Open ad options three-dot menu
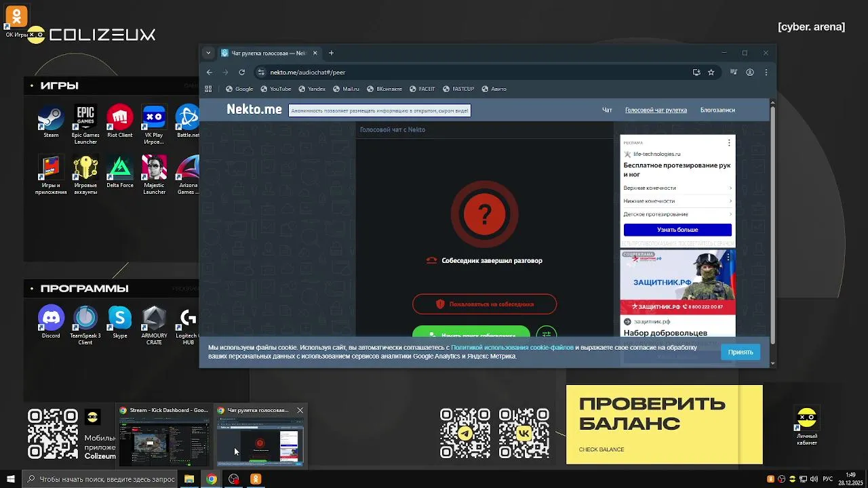This screenshot has width=868, height=488. (729, 143)
